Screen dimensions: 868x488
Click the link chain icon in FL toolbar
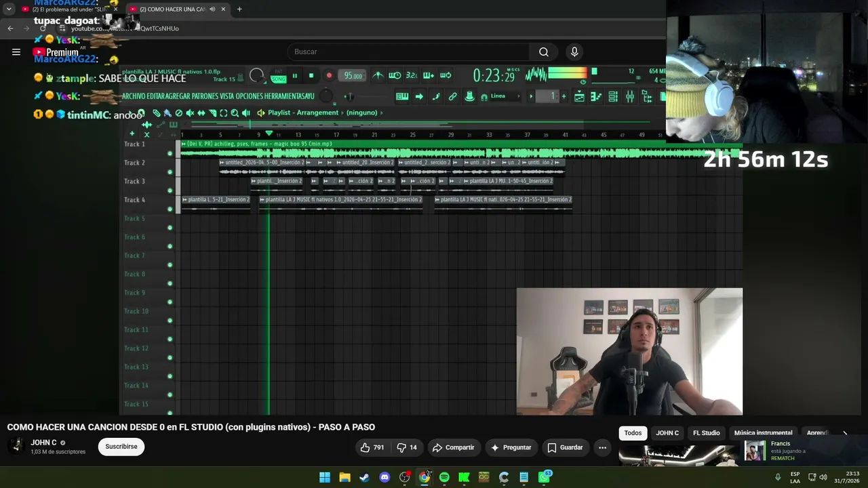click(x=452, y=96)
